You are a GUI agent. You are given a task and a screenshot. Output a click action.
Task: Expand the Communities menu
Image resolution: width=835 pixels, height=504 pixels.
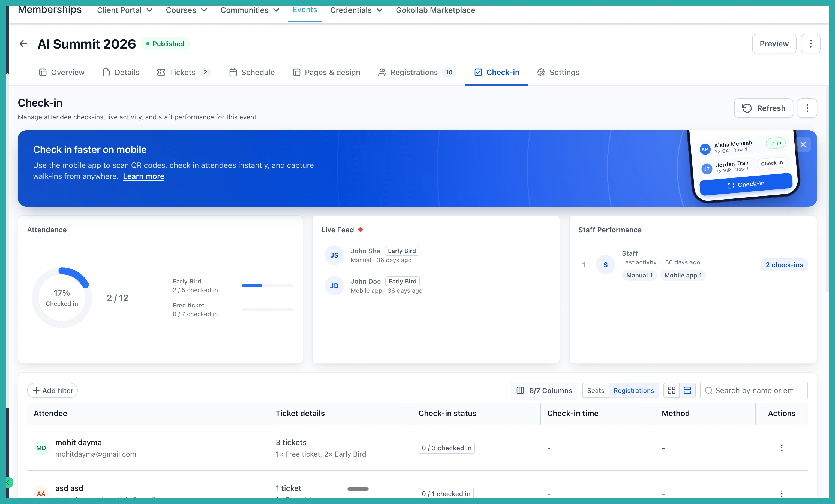click(x=250, y=10)
